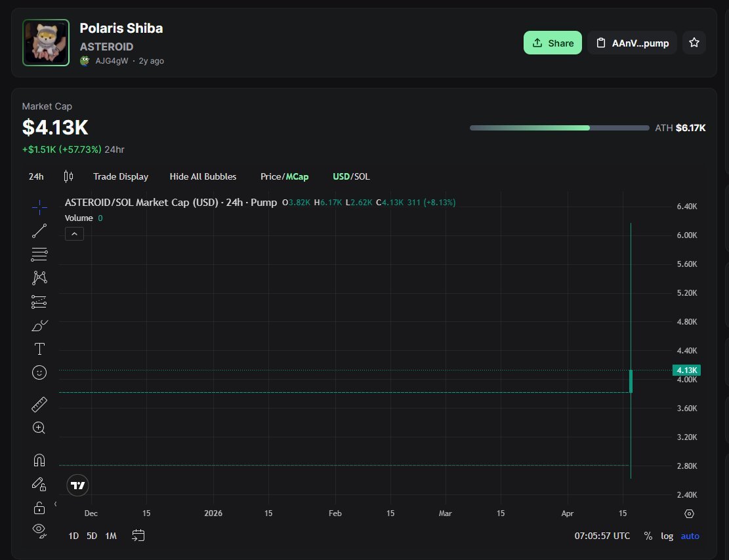Collapse the drawing toolbar arrow
The height and width of the screenshot is (560, 729).
point(55,504)
